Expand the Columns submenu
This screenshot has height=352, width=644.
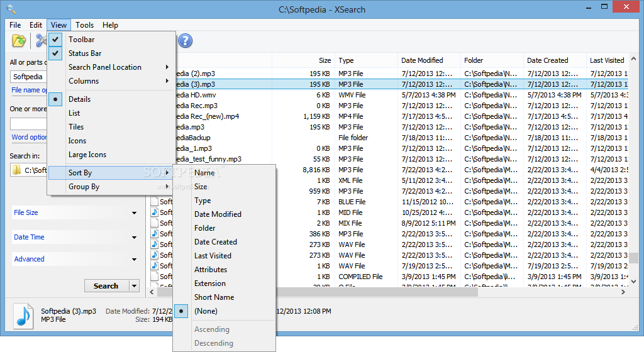[x=110, y=81]
